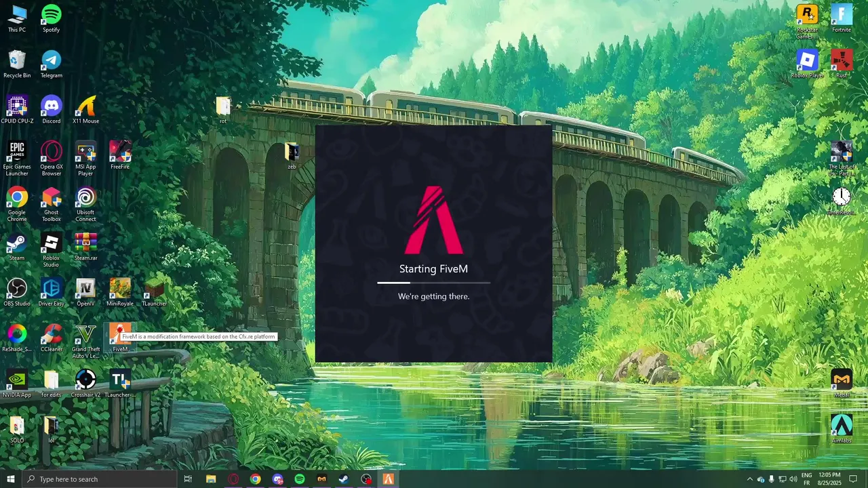Select the Rust desktop shortcut
This screenshot has width=868, height=488.
pos(842,64)
